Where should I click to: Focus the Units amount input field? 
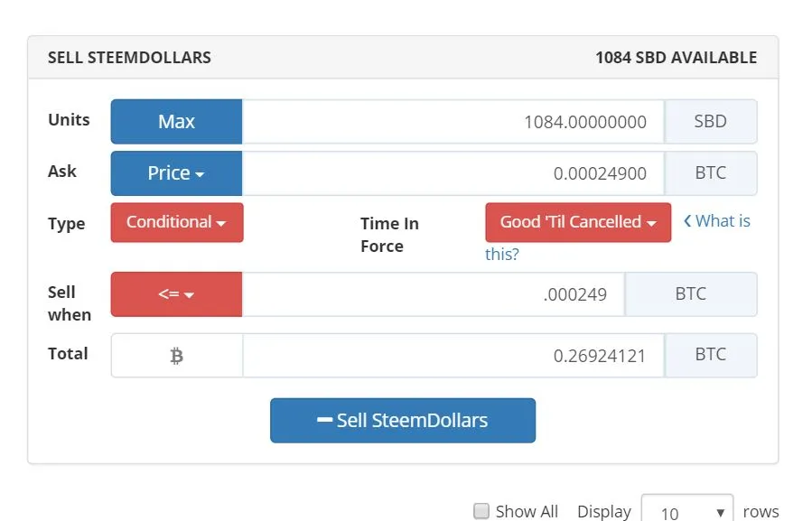[453, 122]
